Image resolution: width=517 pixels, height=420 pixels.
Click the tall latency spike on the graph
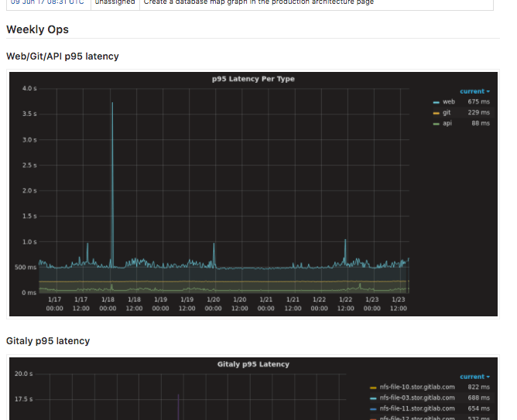[x=112, y=155]
